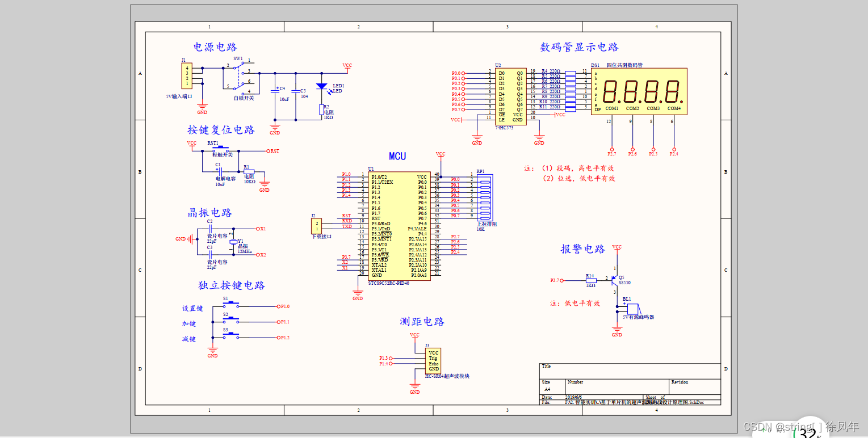Select the J3 HC-SR04 ultrasonic module
The height and width of the screenshot is (438, 868).
(x=433, y=361)
